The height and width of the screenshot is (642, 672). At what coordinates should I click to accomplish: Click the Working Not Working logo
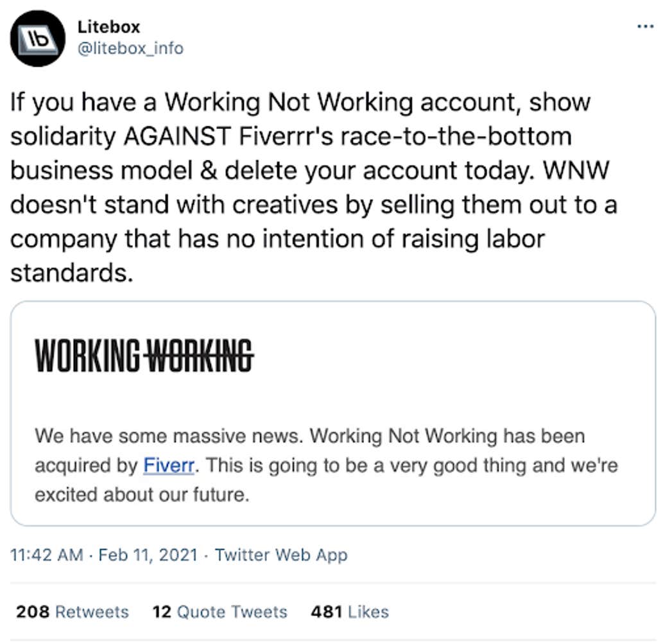pyautogui.click(x=146, y=353)
